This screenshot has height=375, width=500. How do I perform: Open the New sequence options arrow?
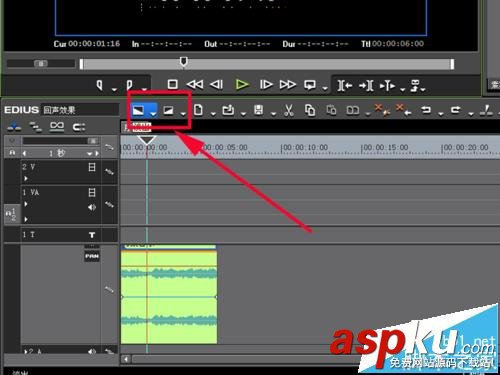[213, 114]
